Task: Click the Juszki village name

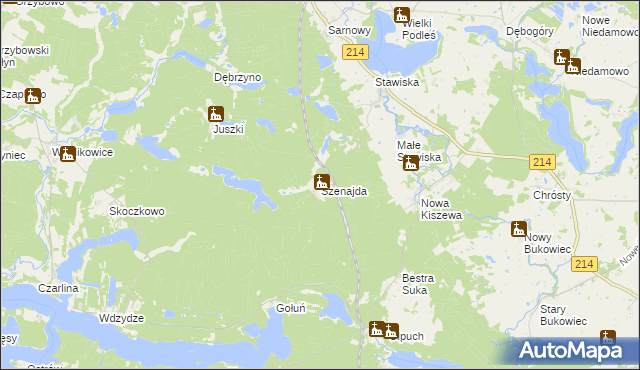Action: (x=228, y=129)
